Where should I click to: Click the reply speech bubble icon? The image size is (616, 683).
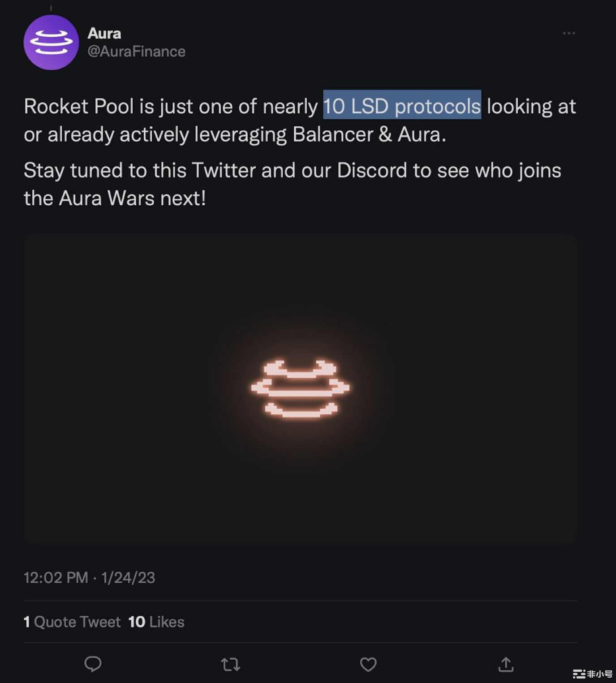[x=93, y=664]
